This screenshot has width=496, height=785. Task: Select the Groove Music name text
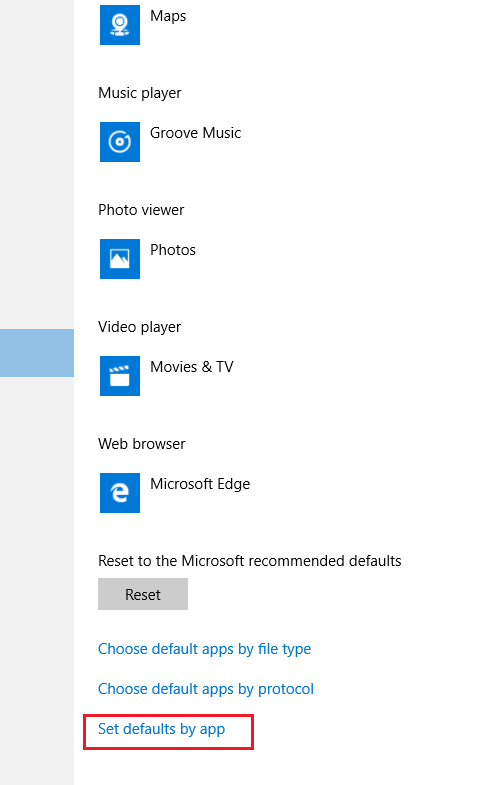click(196, 133)
